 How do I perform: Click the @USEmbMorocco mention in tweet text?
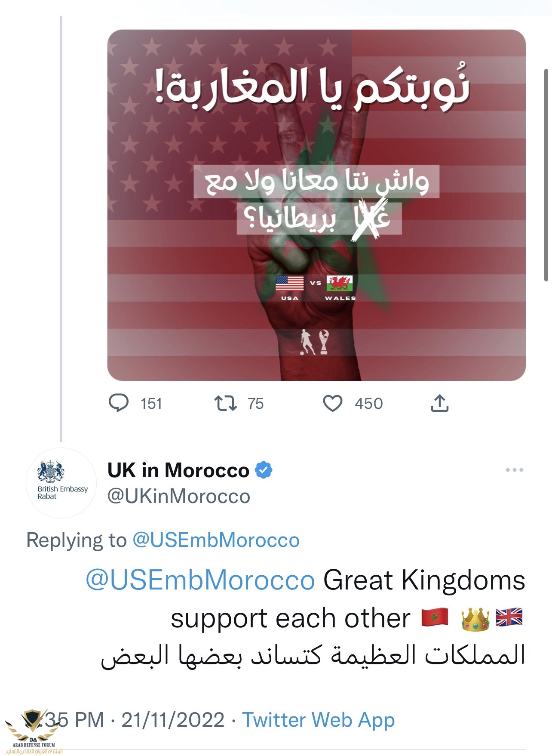coord(200,580)
